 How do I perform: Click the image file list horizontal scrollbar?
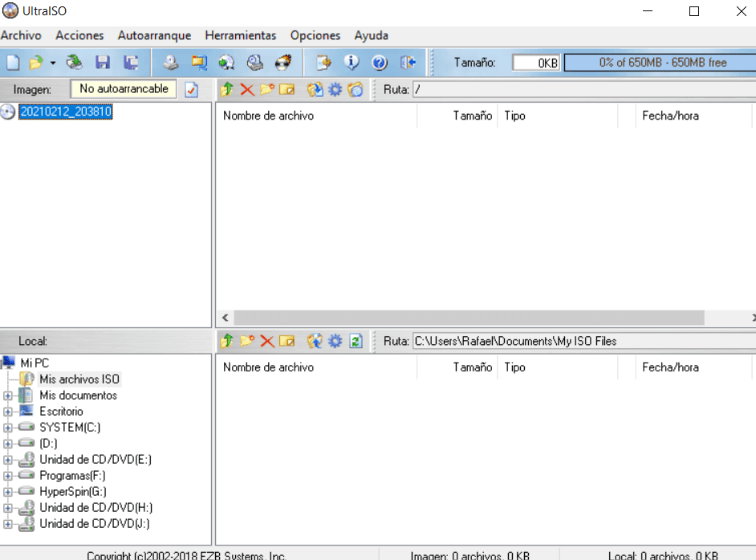pos(469,318)
